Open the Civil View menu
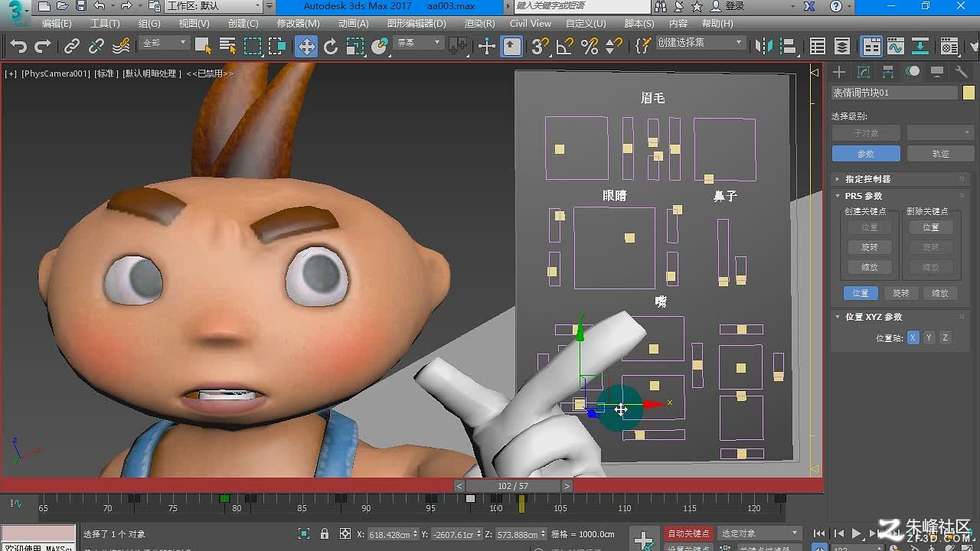Screen dimensions: 980x551 pos(531,24)
